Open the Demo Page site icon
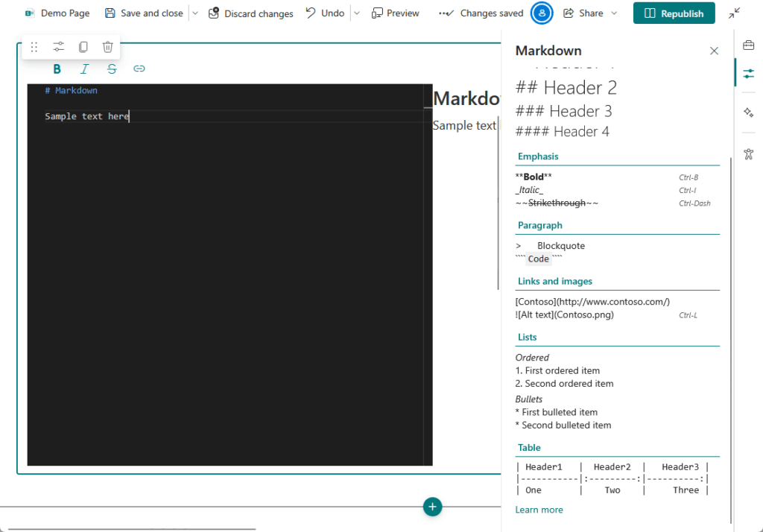Image resolution: width=763 pixels, height=532 pixels. point(30,13)
